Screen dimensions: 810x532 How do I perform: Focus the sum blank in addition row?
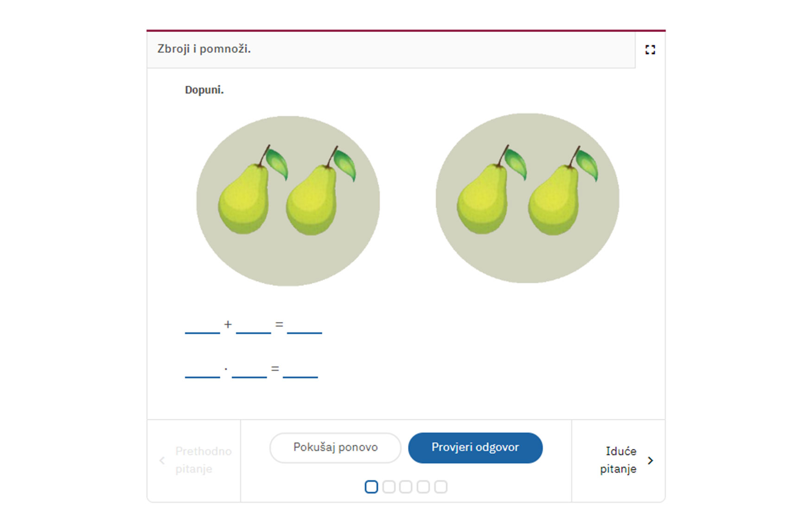tap(305, 325)
